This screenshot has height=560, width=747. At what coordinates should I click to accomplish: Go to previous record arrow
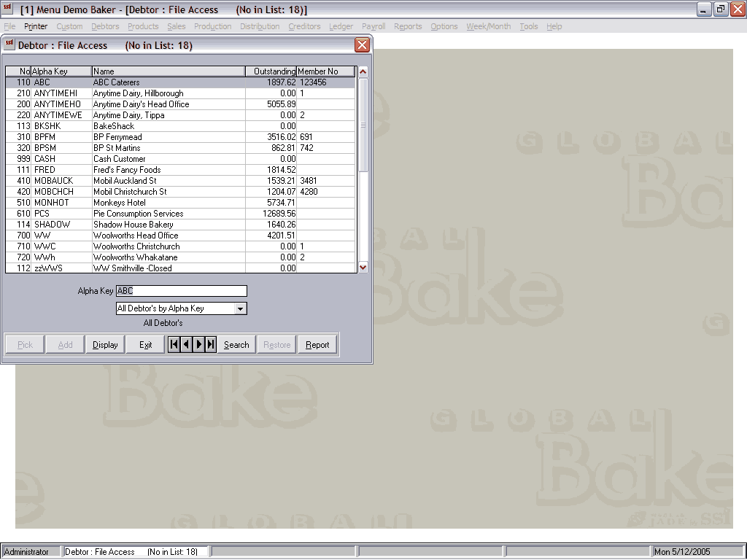point(186,345)
